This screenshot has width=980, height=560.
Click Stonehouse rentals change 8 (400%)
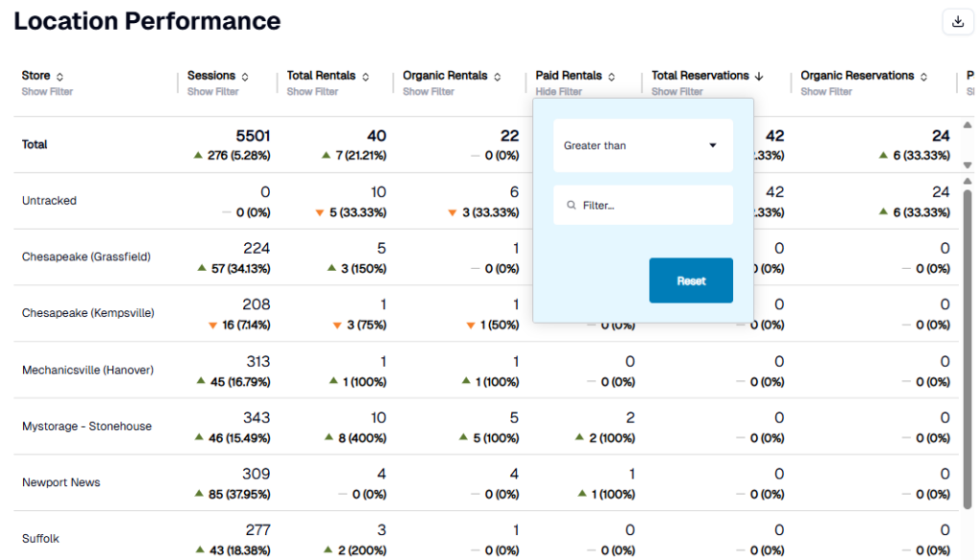[356, 438]
